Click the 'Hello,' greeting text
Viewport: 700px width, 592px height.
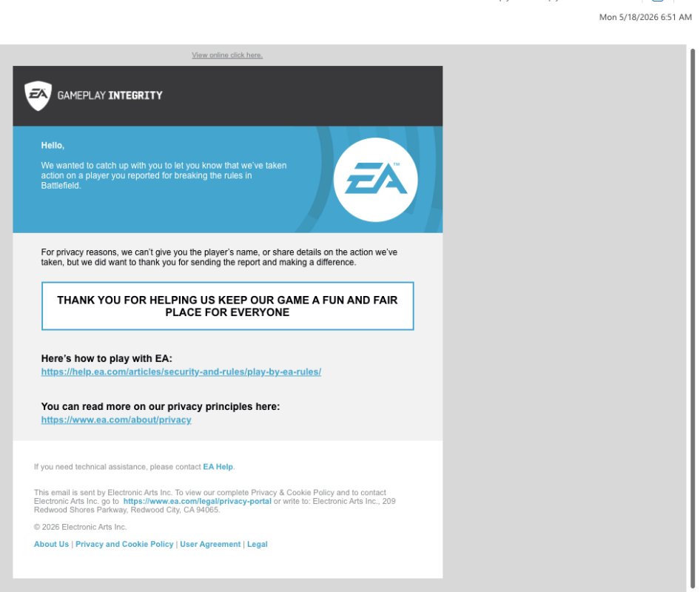[53, 146]
